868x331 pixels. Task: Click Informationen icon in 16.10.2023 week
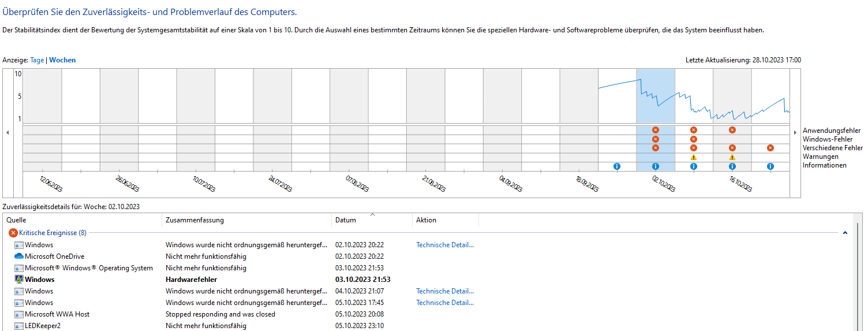click(x=732, y=166)
